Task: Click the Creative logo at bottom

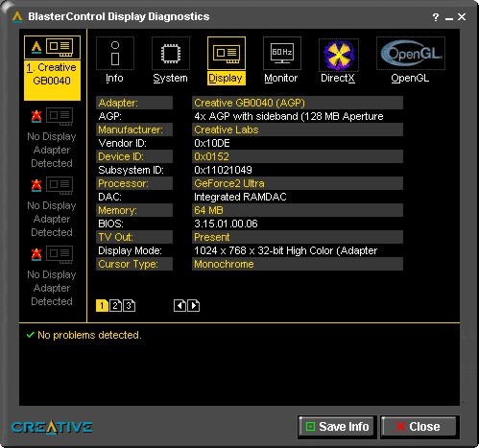Action: pos(52,427)
